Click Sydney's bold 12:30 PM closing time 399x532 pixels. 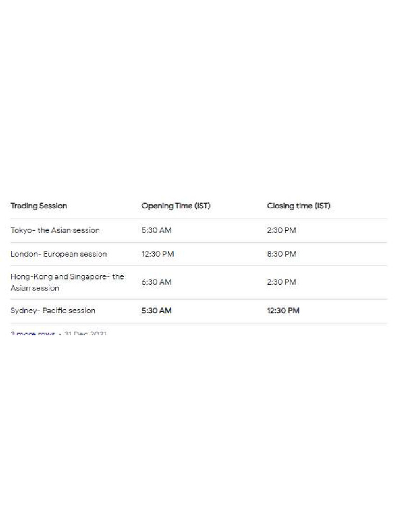point(283,311)
